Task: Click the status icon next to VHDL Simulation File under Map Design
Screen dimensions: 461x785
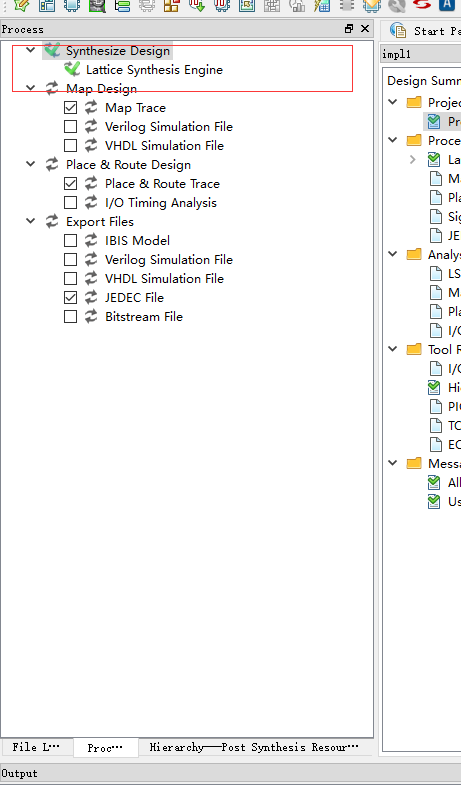Action: tap(91, 146)
